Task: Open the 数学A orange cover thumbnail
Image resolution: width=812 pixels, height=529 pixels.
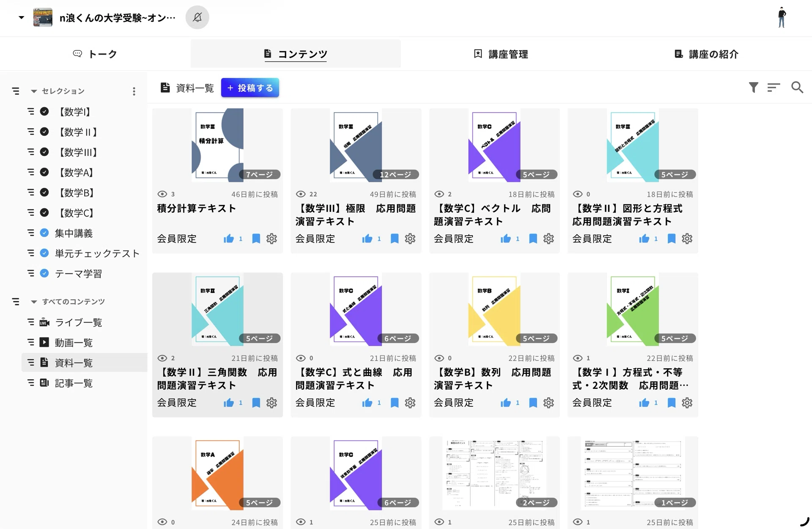Action: (217, 473)
